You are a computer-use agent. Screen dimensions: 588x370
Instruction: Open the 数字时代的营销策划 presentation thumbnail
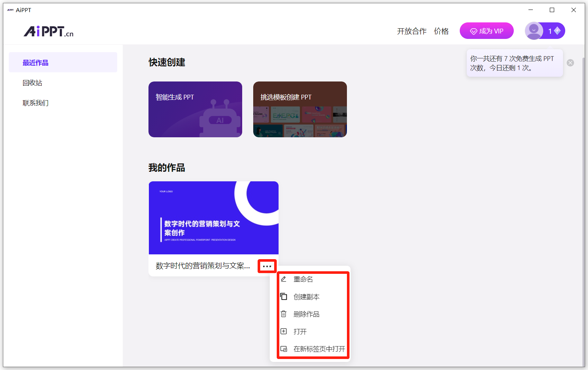pyautogui.click(x=214, y=218)
